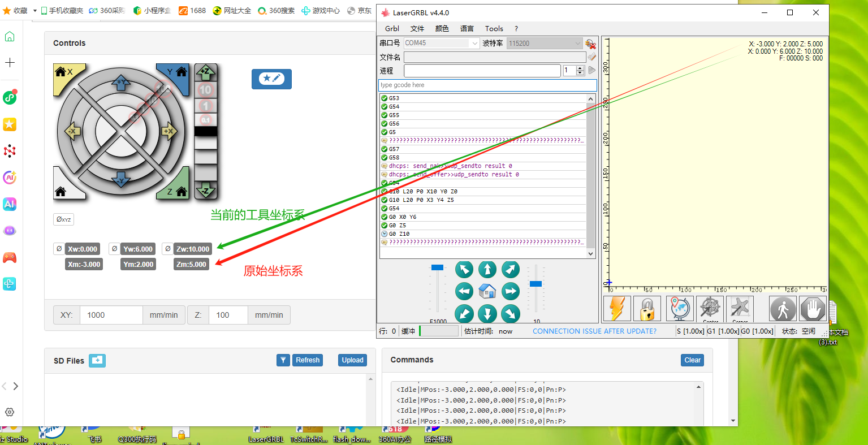Click the CONNECTION ISSUE AFTER UPDATE link

[x=594, y=331]
